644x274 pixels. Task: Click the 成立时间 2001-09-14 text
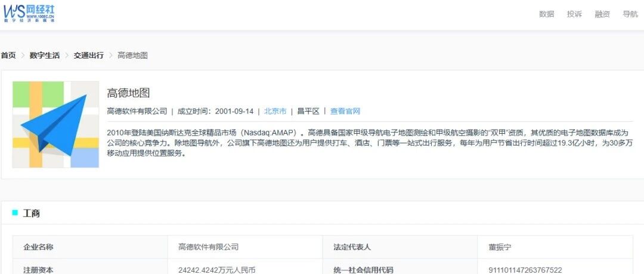coord(215,111)
